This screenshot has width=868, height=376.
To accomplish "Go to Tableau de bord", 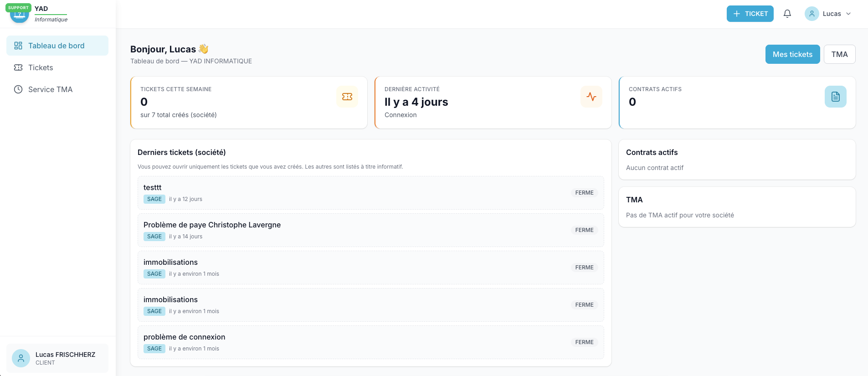I will (x=57, y=46).
